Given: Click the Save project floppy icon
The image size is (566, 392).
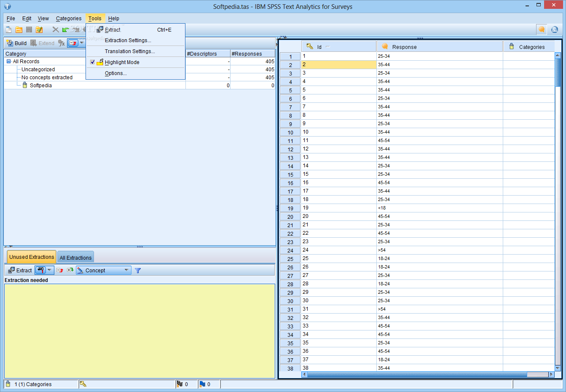Looking at the screenshot, I should point(29,30).
